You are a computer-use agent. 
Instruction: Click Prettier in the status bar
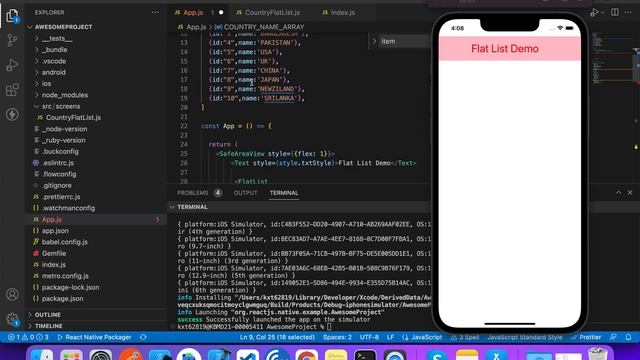(x=586, y=337)
